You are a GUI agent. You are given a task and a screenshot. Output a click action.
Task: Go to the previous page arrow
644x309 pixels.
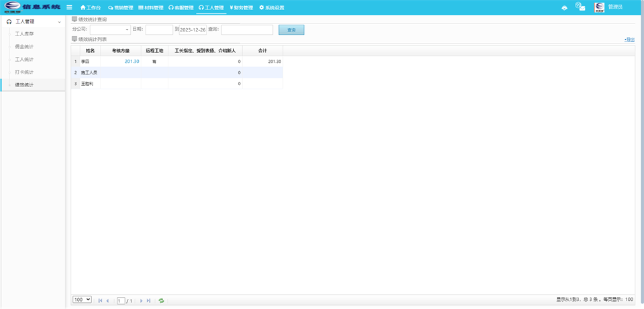(x=107, y=301)
